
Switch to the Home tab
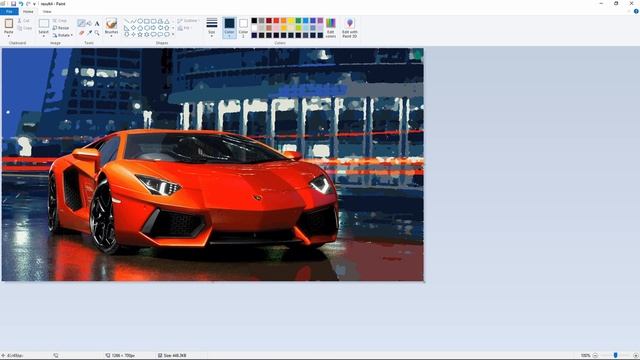click(x=28, y=11)
